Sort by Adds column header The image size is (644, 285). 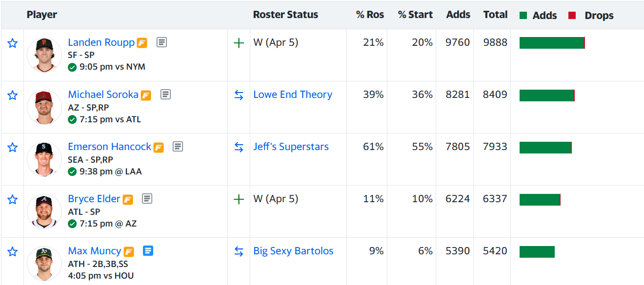click(458, 15)
